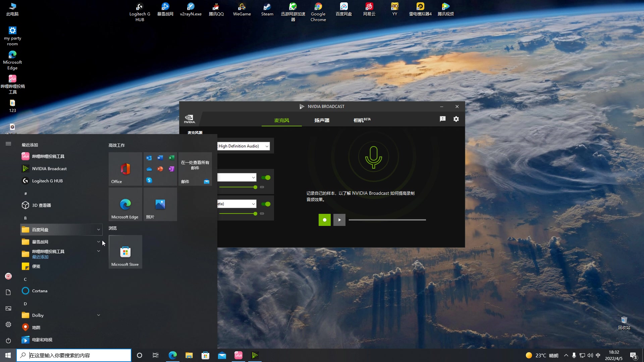
Task: Open NVIDIA Broadcast settings gear
Action: pyautogui.click(x=456, y=119)
